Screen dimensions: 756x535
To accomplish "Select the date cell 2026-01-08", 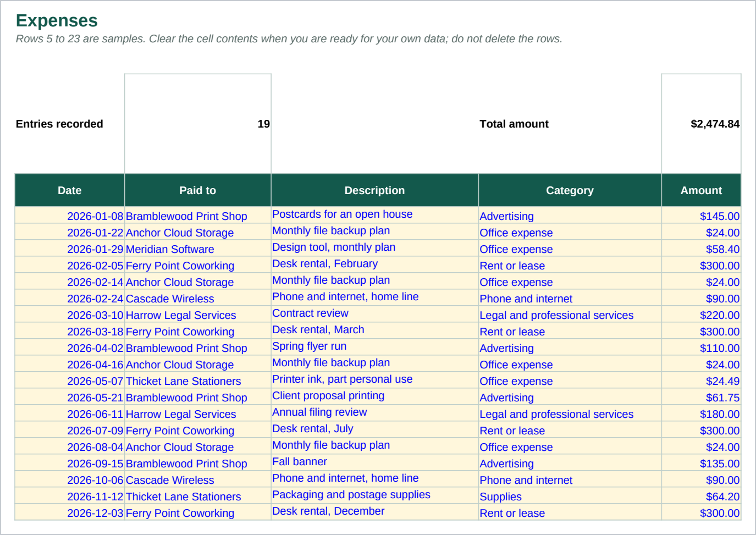I will pos(70,216).
